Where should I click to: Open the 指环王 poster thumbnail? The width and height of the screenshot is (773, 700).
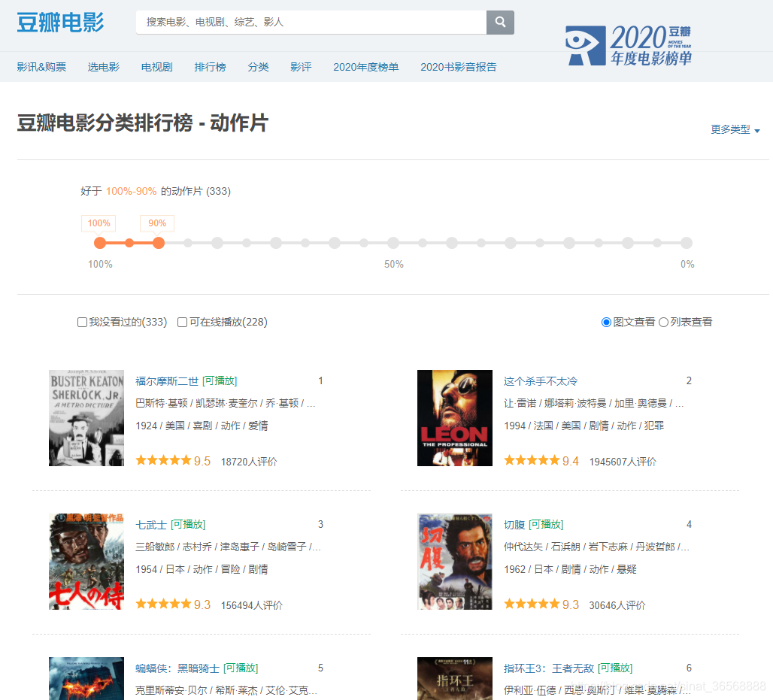454,678
